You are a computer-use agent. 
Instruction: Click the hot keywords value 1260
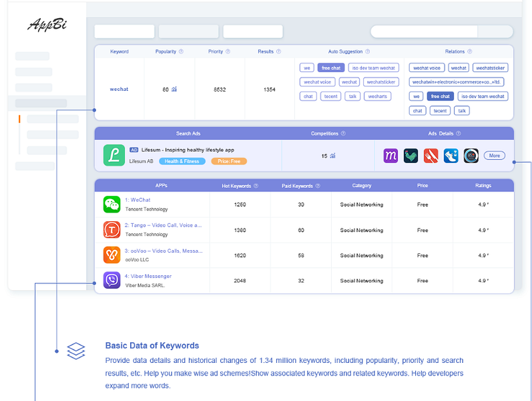(240, 205)
